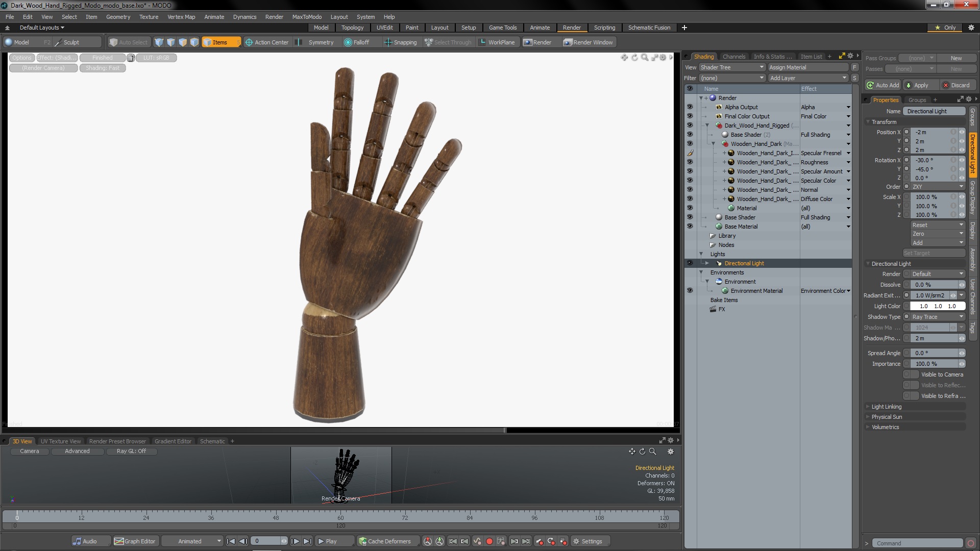This screenshot has width=980, height=551.
Task: Open timeline Settings gear
Action: click(576, 541)
